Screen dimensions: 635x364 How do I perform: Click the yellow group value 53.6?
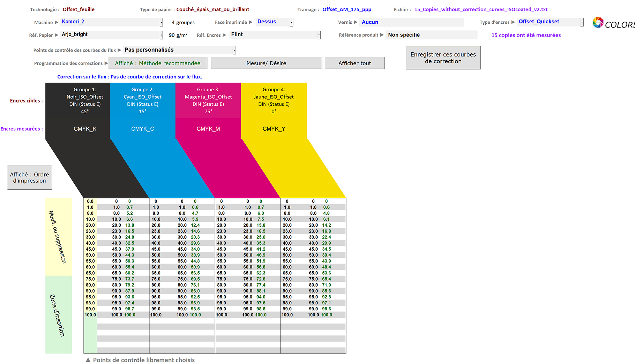point(327,273)
